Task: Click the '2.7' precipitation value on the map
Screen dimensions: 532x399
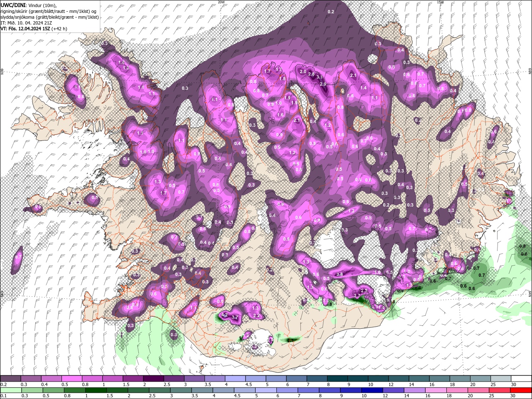Action: (357, 296)
